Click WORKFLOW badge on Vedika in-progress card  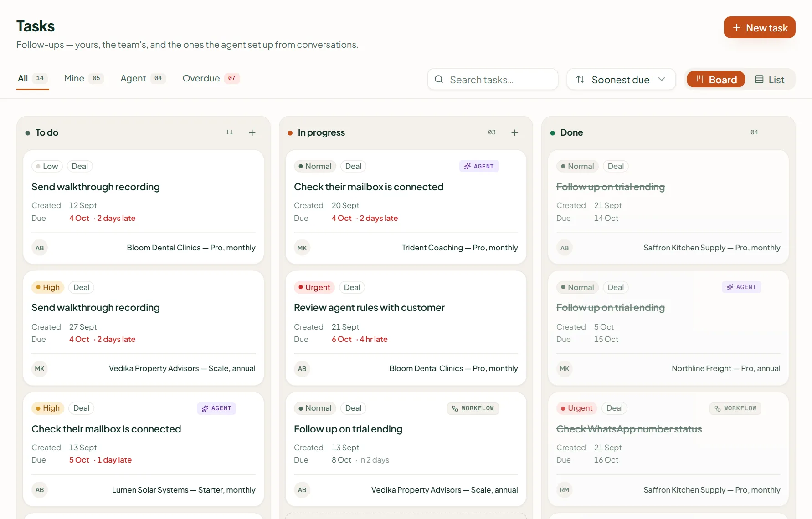click(473, 408)
